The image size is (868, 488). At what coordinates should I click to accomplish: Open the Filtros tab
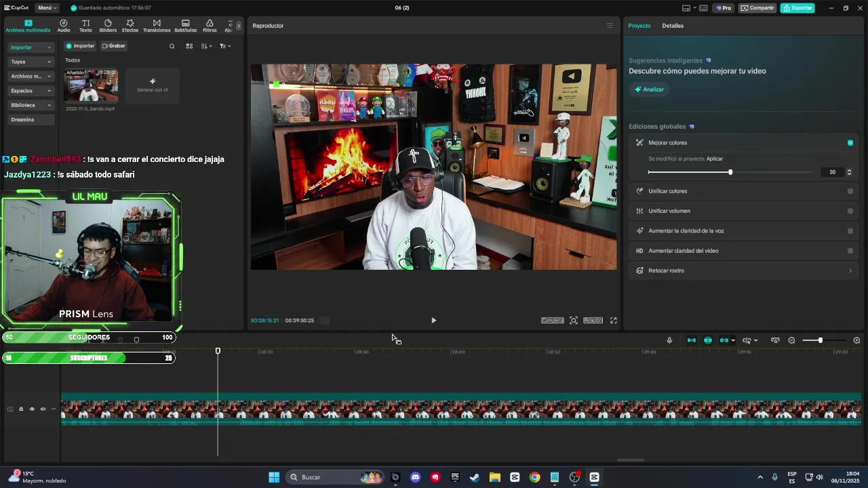click(210, 26)
